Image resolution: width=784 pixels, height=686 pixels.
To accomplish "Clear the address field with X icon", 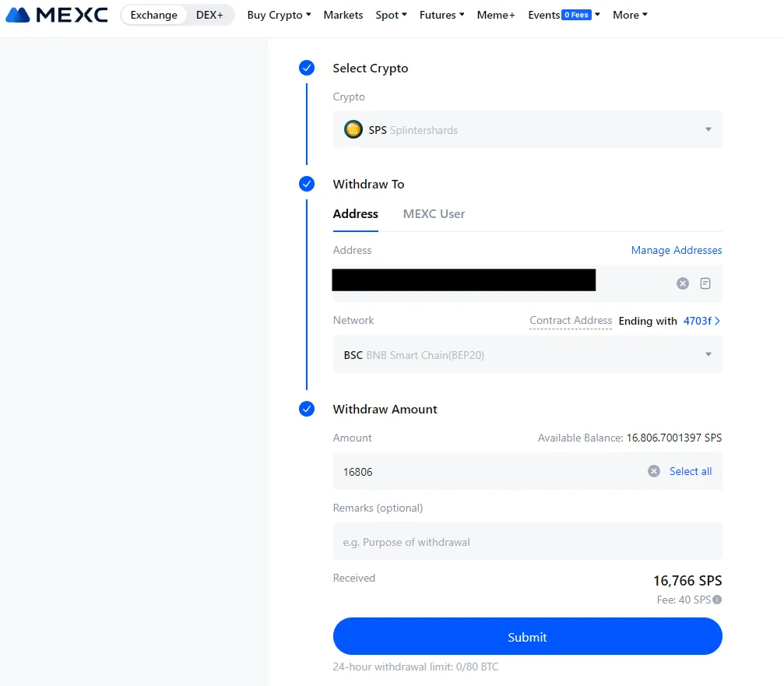I will (x=683, y=283).
